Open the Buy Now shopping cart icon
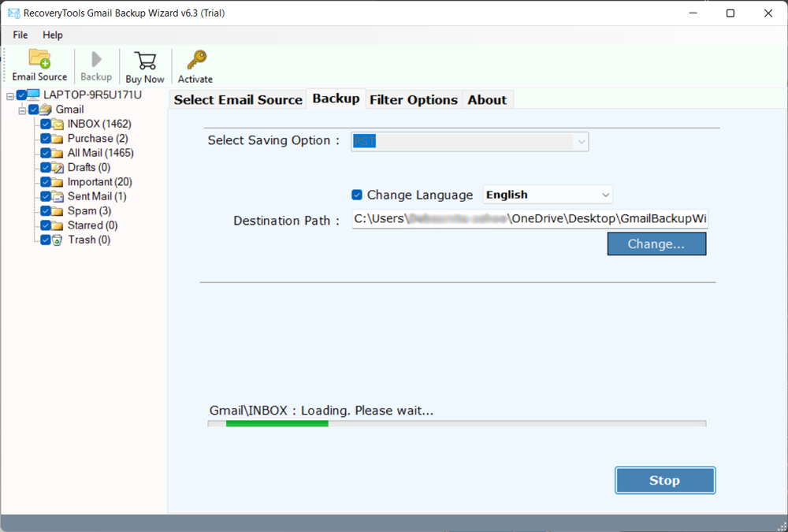This screenshot has height=532, width=788. pyautogui.click(x=145, y=61)
